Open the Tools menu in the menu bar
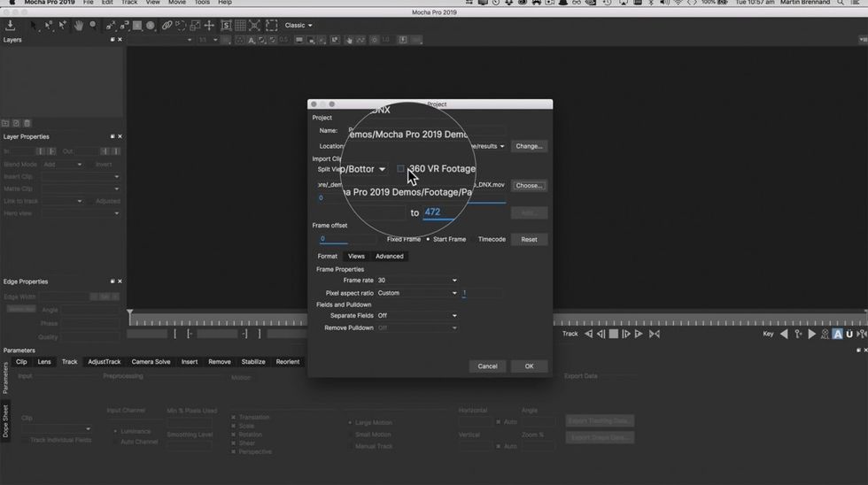Screen dimensions: 868x485 202,3
